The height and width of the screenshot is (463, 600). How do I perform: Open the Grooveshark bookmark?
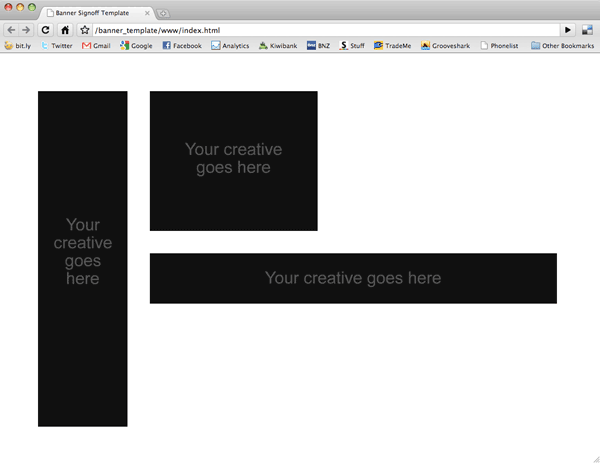click(x=445, y=46)
